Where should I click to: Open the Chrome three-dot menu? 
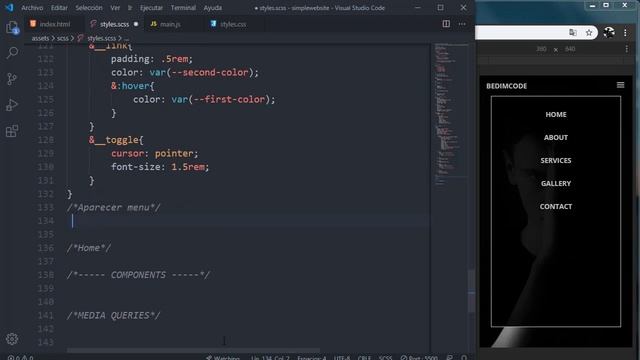tap(625, 33)
